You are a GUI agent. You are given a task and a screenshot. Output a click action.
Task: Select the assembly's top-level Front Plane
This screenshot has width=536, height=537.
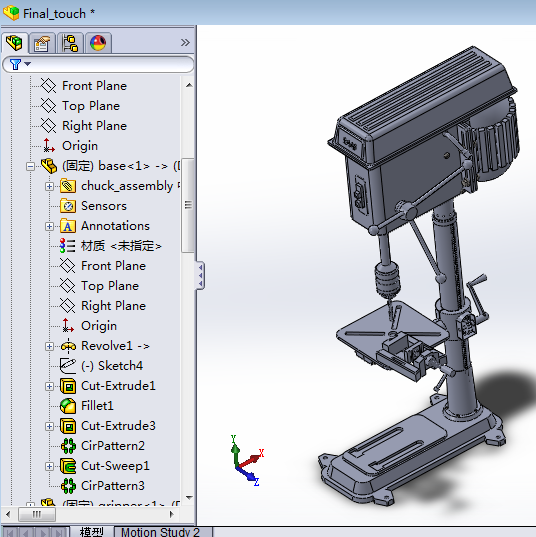coord(94,86)
